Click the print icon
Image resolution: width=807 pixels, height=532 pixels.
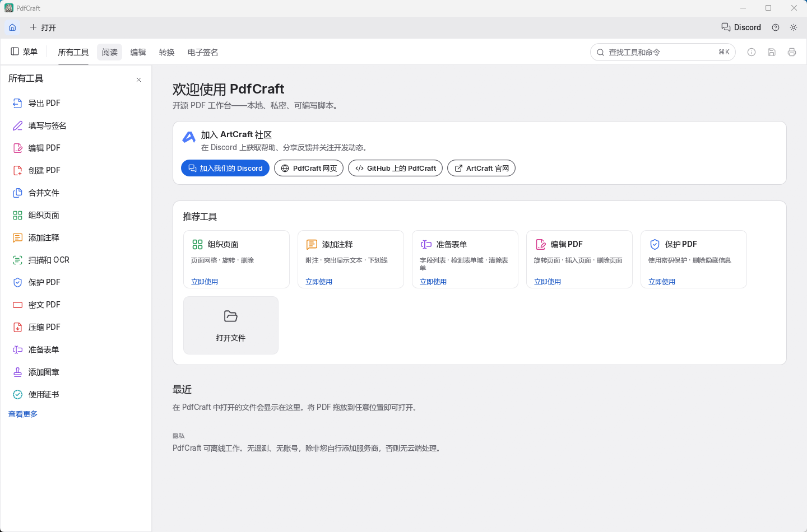(x=792, y=52)
